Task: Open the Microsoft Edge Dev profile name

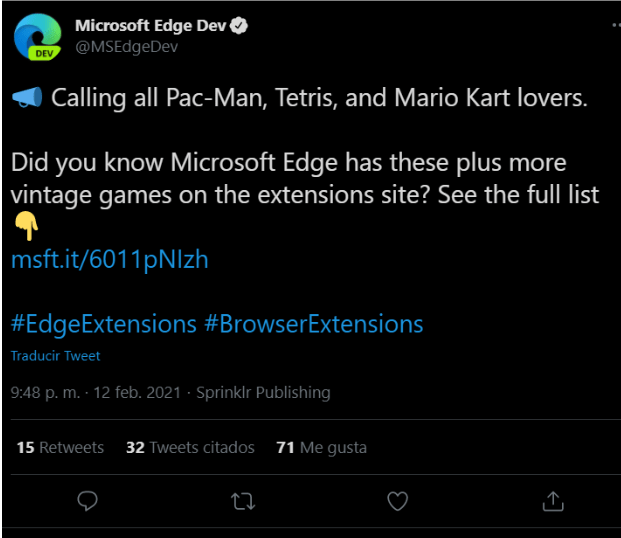Action: [150, 26]
